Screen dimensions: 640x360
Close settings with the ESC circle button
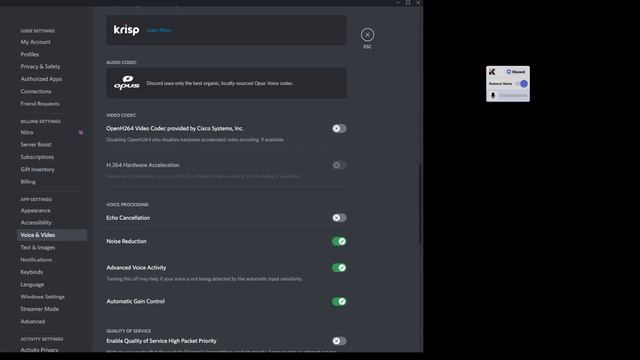pyautogui.click(x=367, y=35)
